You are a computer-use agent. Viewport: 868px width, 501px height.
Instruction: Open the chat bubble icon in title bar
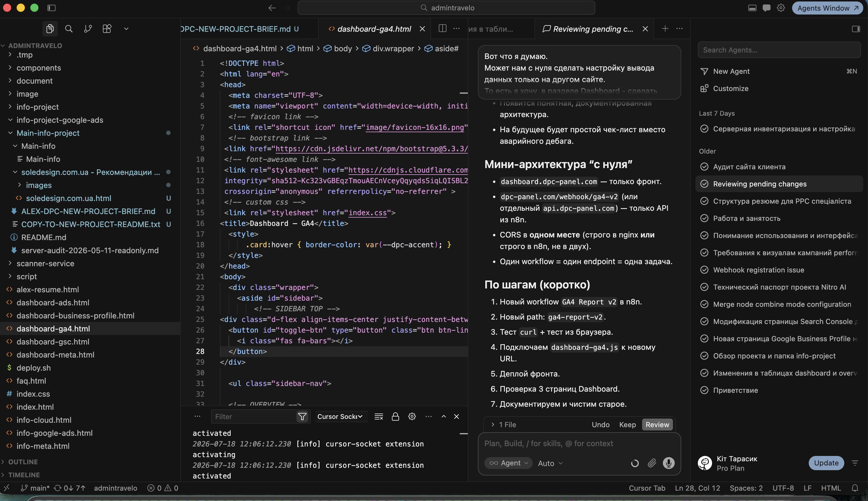pos(767,8)
